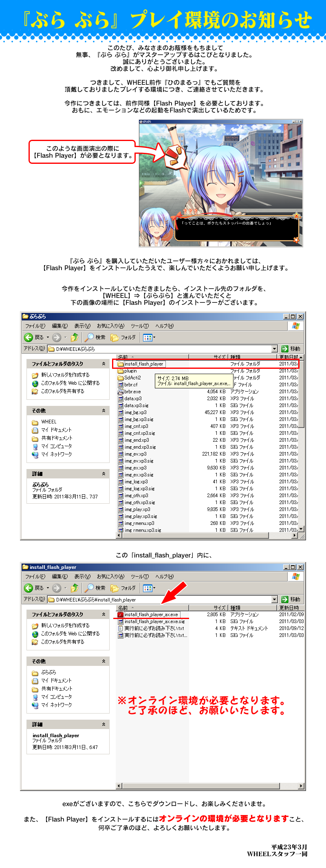
Task: Collapse その他 panel in install_flash_player window
Action: tap(104, 661)
